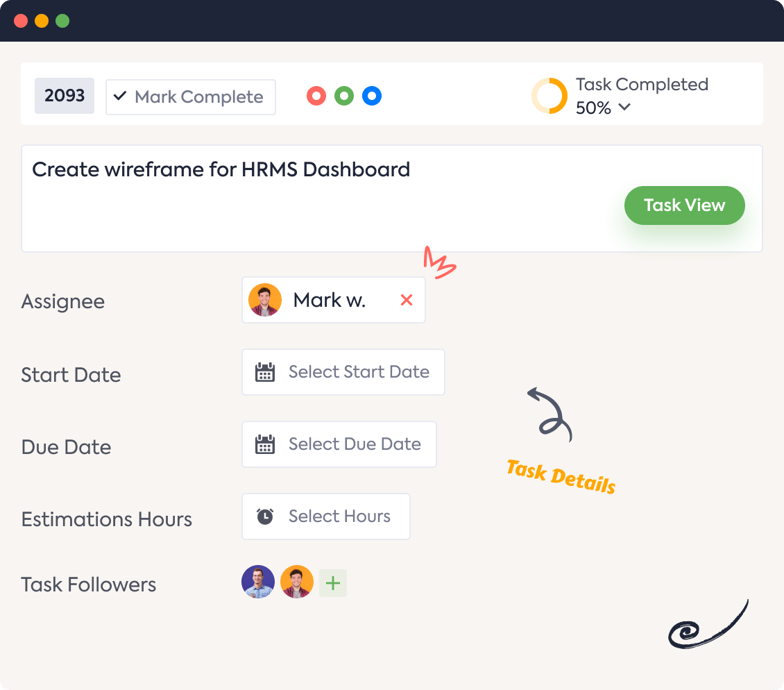The height and width of the screenshot is (690, 784).
Task: Select the second task follower avatar
Action: point(296,582)
